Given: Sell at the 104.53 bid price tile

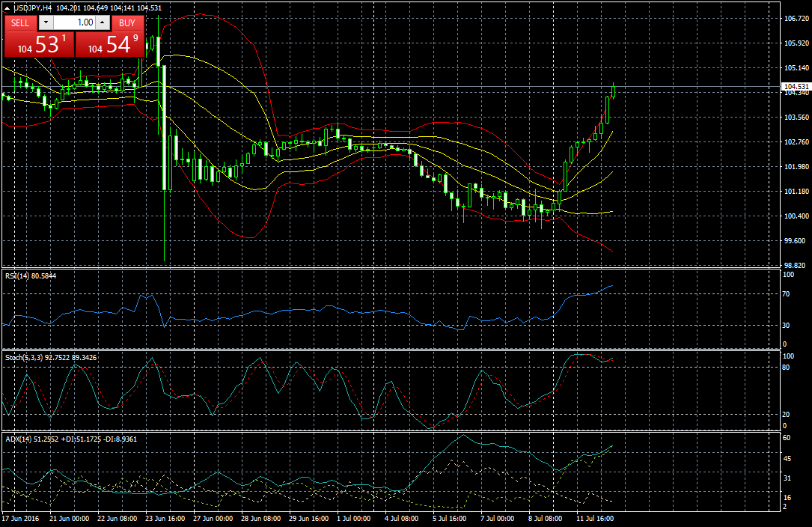Looking at the screenshot, I should pos(39,44).
